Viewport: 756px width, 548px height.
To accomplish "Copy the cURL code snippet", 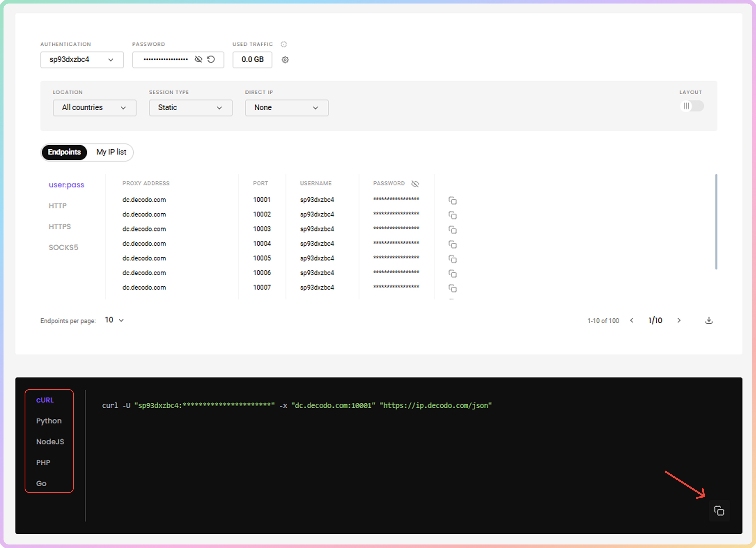I will click(719, 511).
